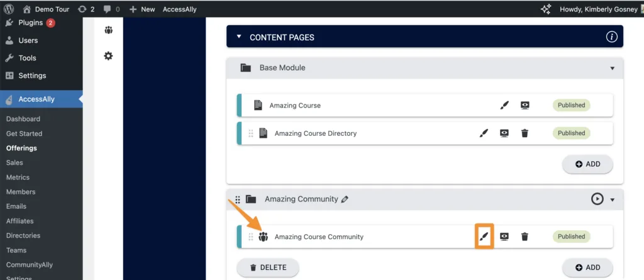Open Howdy, Kimberly Gosney account menu

pos(601,9)
